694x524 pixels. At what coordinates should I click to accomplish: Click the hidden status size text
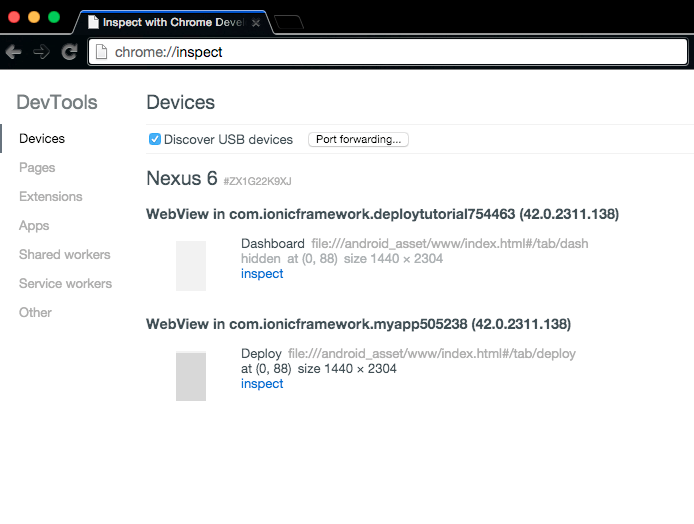[342, 258]
